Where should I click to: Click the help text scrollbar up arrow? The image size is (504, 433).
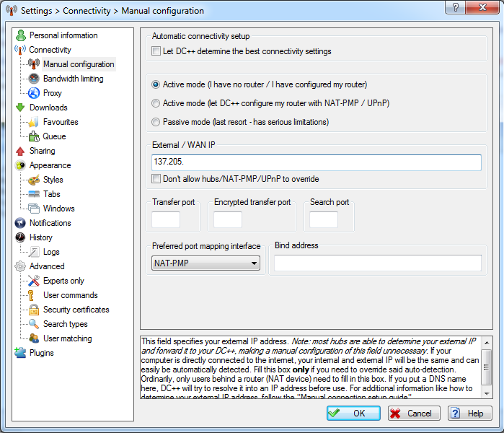point(487,343)
